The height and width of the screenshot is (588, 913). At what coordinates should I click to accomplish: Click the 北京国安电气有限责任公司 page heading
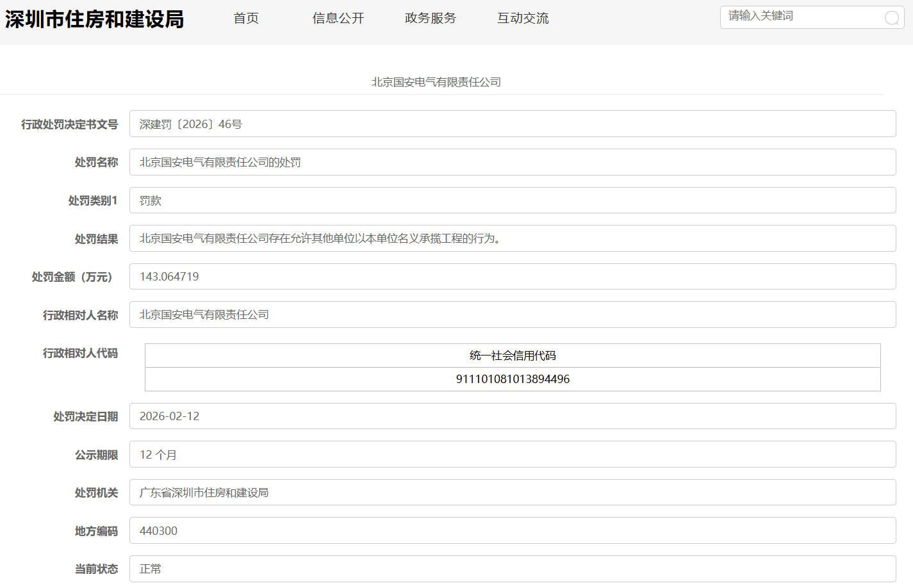[436, 82]
